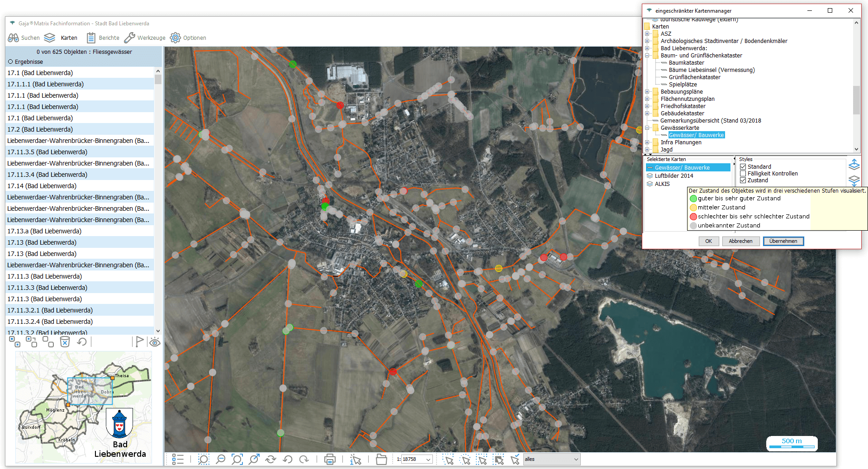Open the Berichte menu
This screenshot has height=469, width=868.
[103, 38]
